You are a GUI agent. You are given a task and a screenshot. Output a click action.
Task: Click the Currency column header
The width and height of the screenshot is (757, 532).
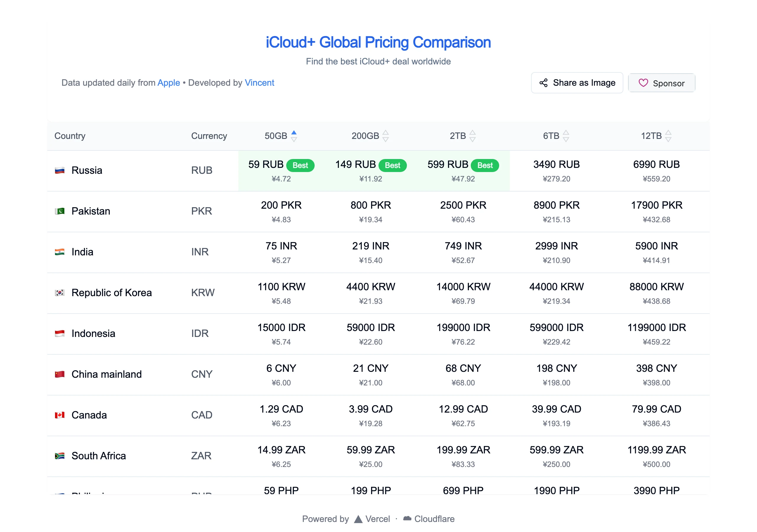click(x=209, y=136)
